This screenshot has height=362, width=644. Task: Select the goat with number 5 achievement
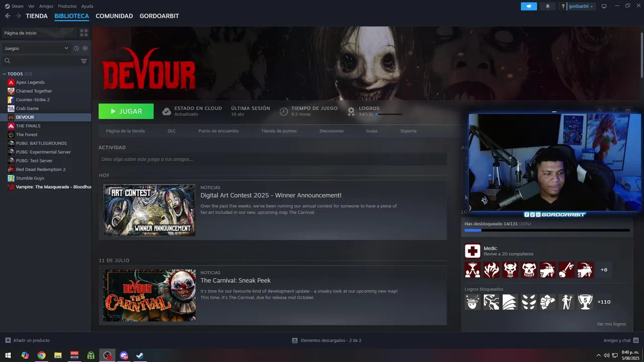[x=585, y=270]
